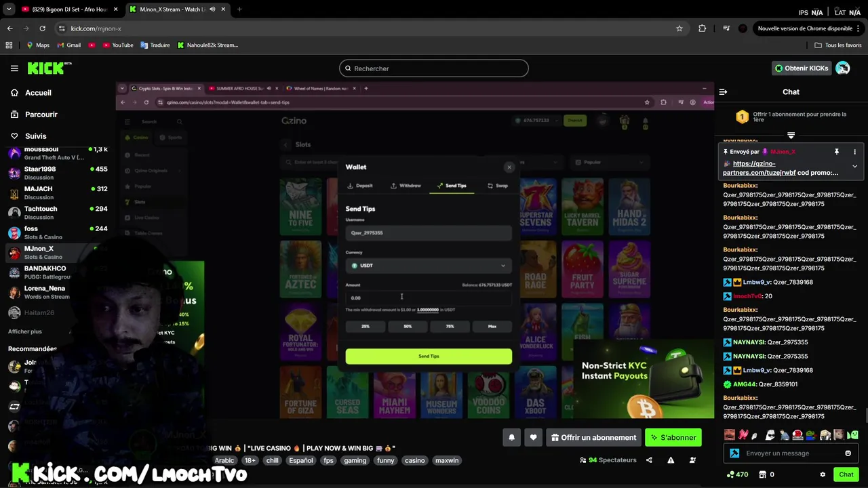868x488 pixels.
Task: Click AMG44 username in chat
Action: (744, 384)
